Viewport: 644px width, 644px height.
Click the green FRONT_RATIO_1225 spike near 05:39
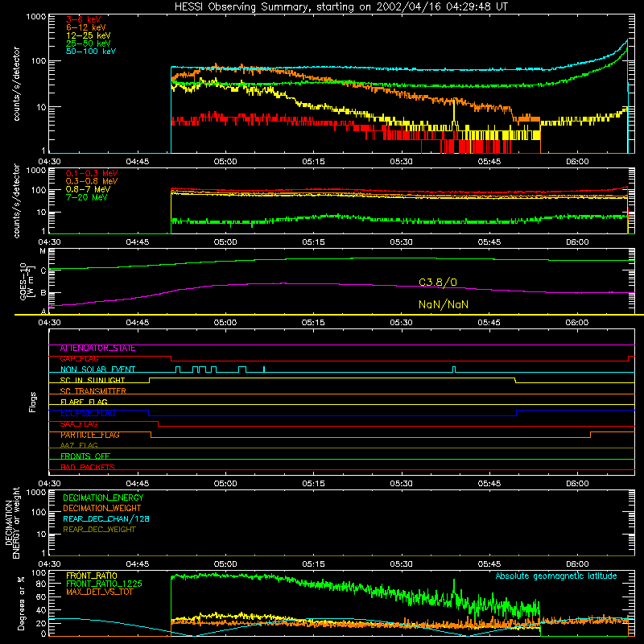click(x=454, y=588)
